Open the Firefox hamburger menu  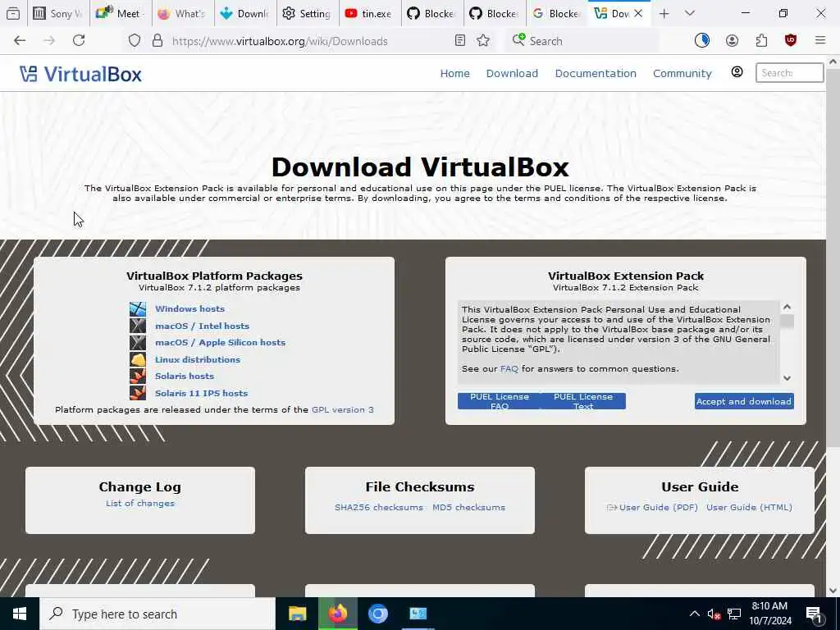[x=820, y=41]
